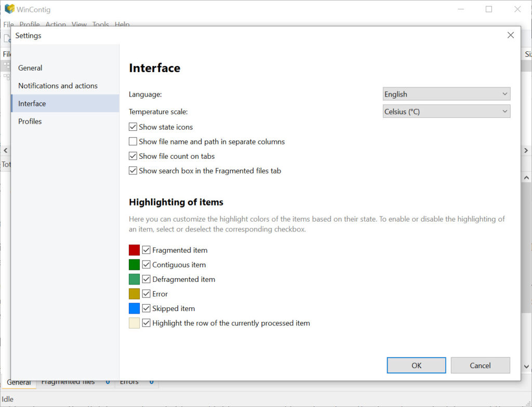The width and height of the screenshot is (532, 407).
Task: Change the dark green Contiguous item color
Action: (135, 265)
